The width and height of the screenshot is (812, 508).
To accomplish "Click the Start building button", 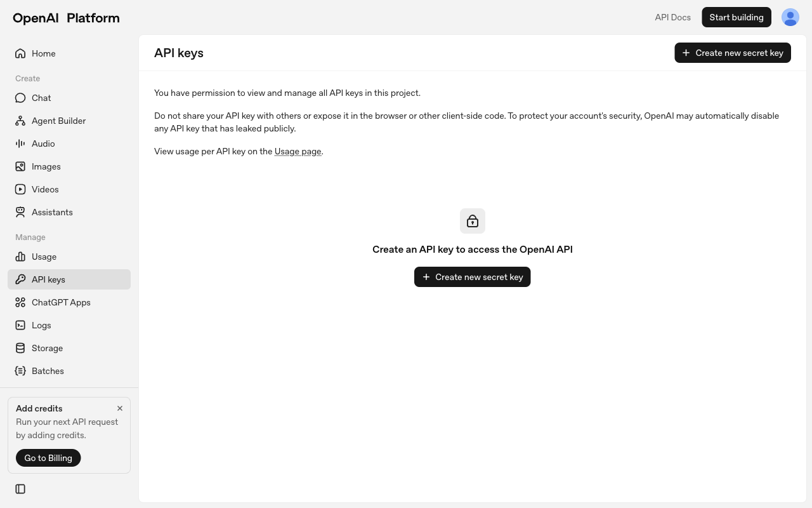I will (737, 17).
